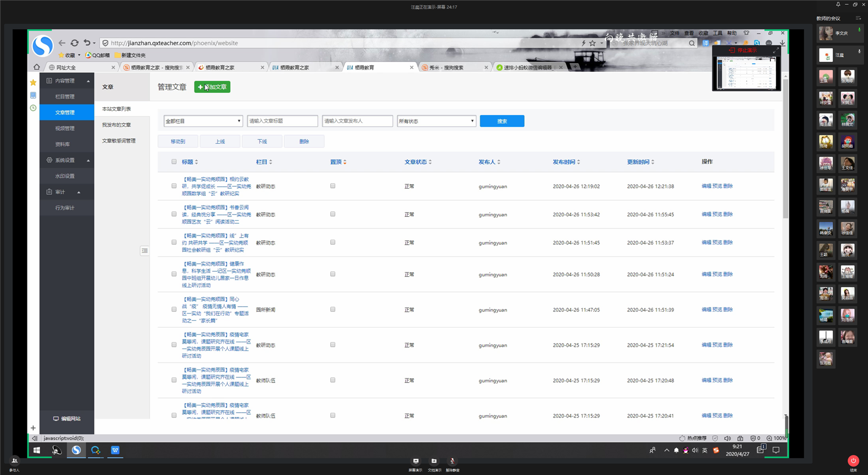Select row published 2020-04-26 12:19:02

pos(174,186)
